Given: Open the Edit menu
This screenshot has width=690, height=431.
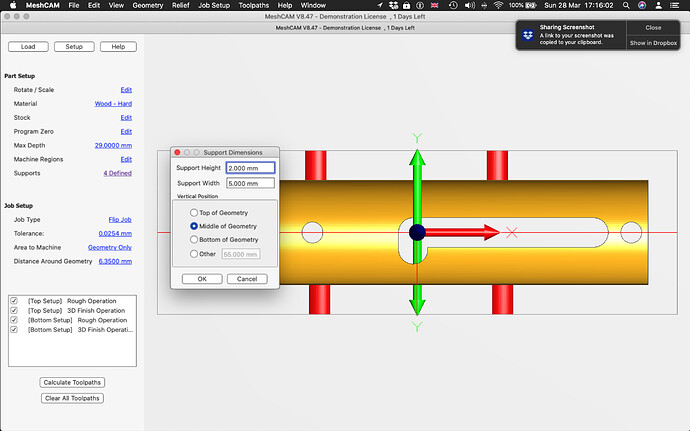Looking at the screenshot, I should [94, 5].
